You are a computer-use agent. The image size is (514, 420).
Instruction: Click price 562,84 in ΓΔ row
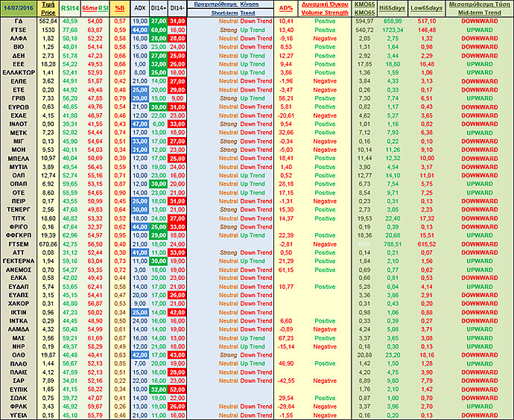tap(48, 22)
